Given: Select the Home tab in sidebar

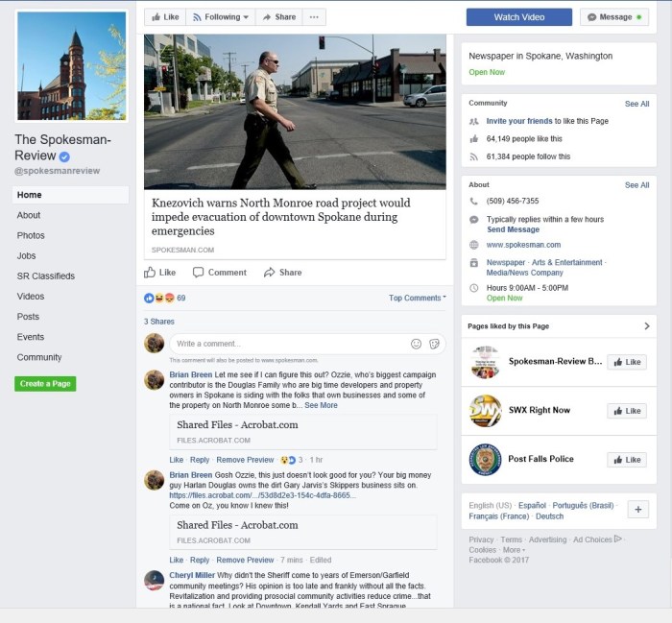Looking at the screenshot, I should [70, 195].
